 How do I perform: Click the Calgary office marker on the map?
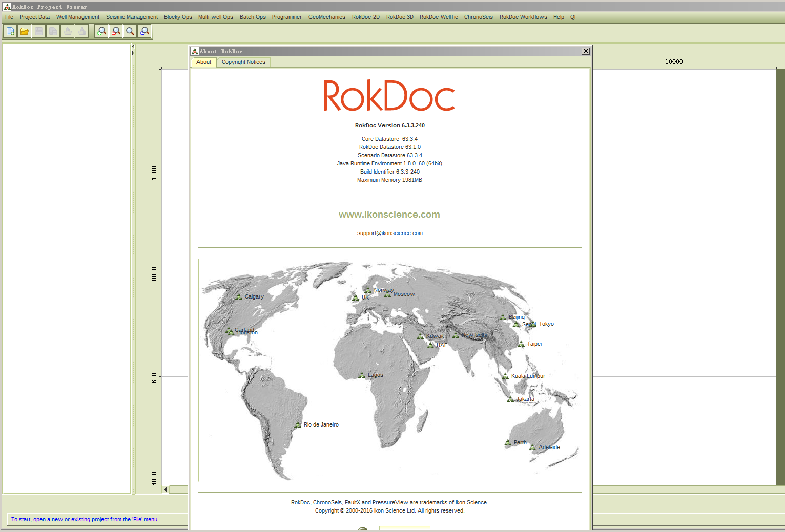pyautogui.click(x=239, y=297)
